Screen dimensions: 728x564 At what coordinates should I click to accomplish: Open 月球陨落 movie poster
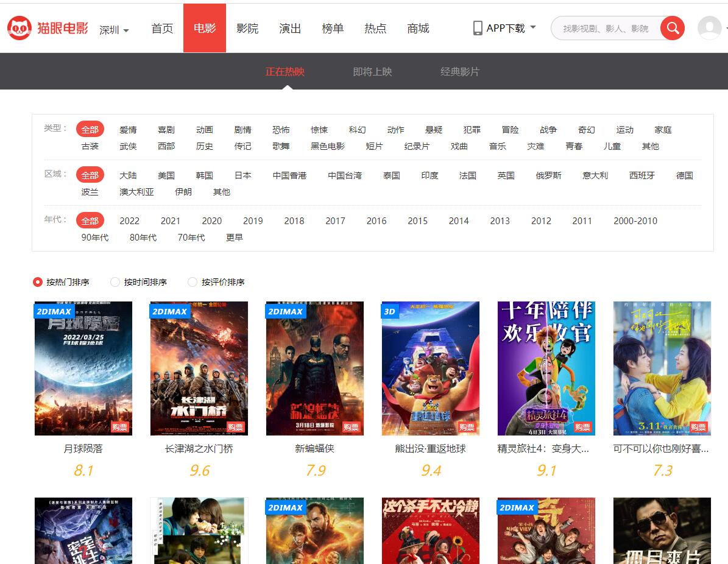point(83,368)
